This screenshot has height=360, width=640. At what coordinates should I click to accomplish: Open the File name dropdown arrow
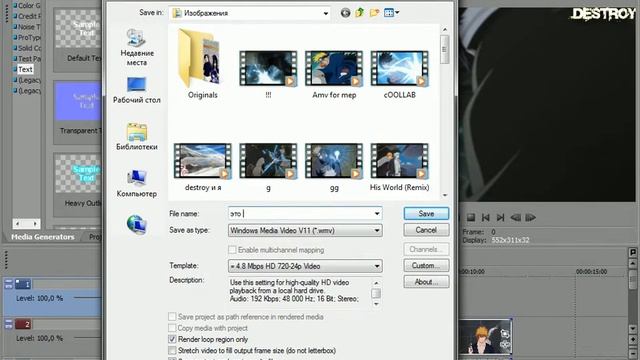point(377,213)
